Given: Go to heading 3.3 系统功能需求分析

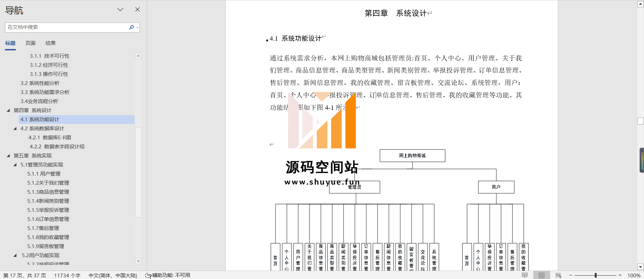Looking at the screenshot, I should [45, 92].
